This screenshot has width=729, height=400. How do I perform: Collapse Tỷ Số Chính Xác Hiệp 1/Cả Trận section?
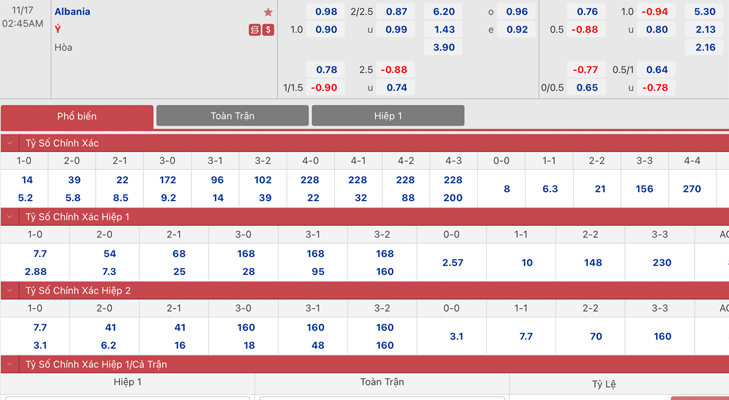pyautogui.click(x=10, y=364)
